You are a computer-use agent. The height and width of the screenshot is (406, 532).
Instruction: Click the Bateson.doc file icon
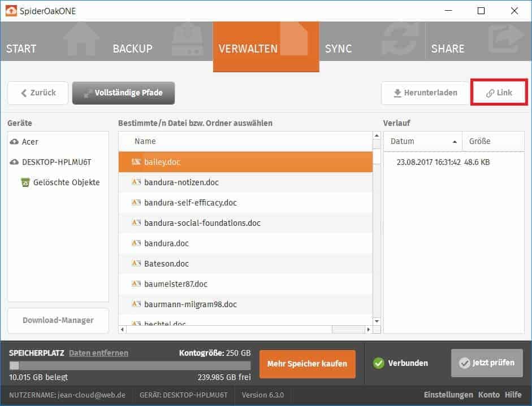(136, 264)
